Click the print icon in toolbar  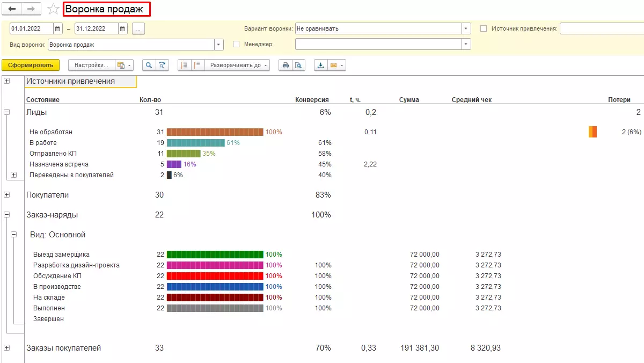(x=286, y=65)
